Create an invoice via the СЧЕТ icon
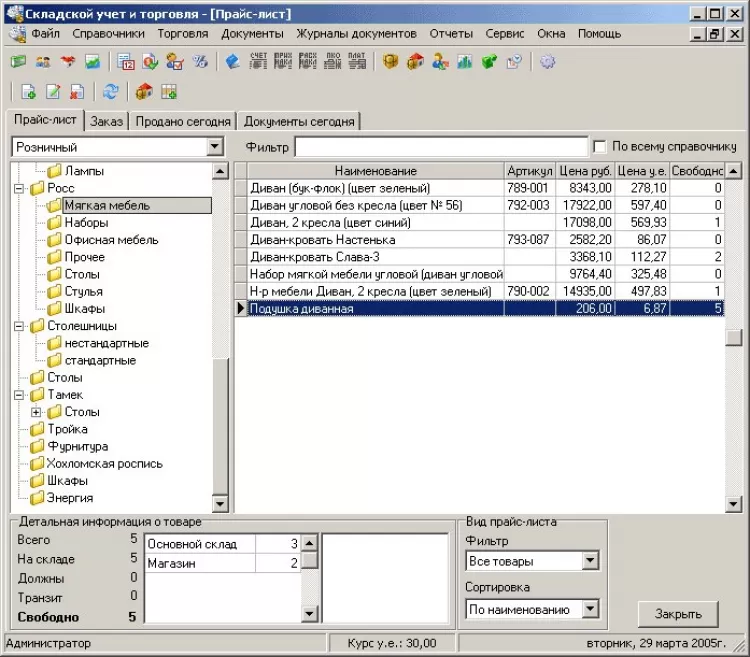750x657 pixels. click(258, 61)
